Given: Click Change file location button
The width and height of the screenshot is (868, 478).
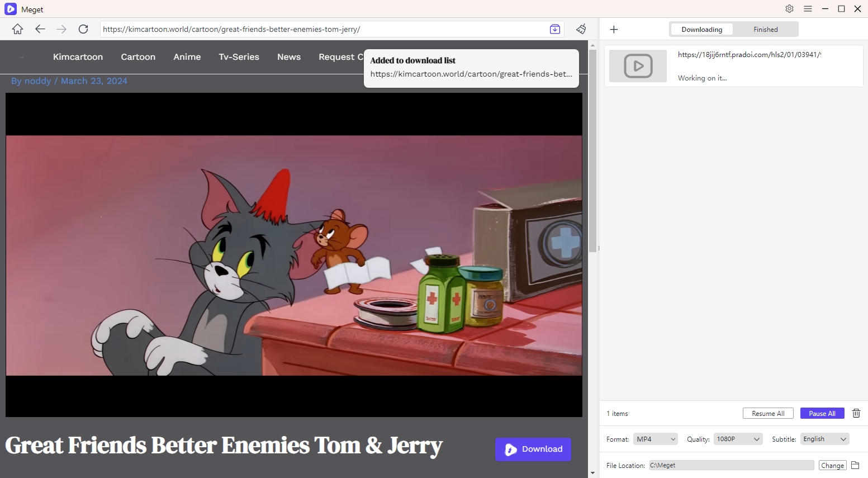Looking at the screenshot, I should (832, 465).
